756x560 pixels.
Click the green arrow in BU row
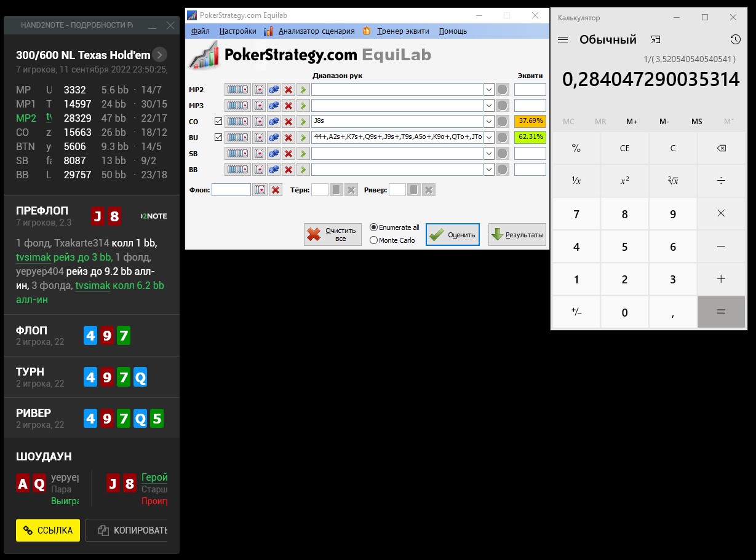pyautogui.click(x=303, y=137)
